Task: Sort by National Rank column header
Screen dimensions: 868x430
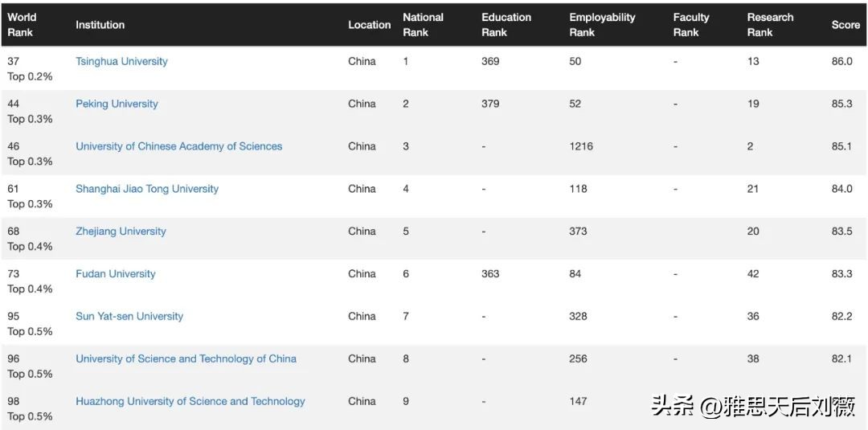Action: (x=423, y=25)
